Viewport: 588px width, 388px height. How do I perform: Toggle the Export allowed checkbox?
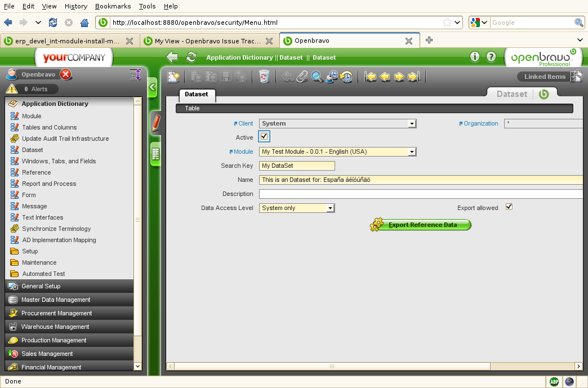(x=509, y=207)
